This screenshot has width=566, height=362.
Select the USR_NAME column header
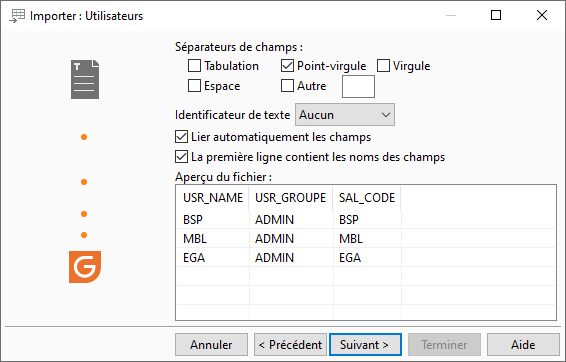pos(213,198)
